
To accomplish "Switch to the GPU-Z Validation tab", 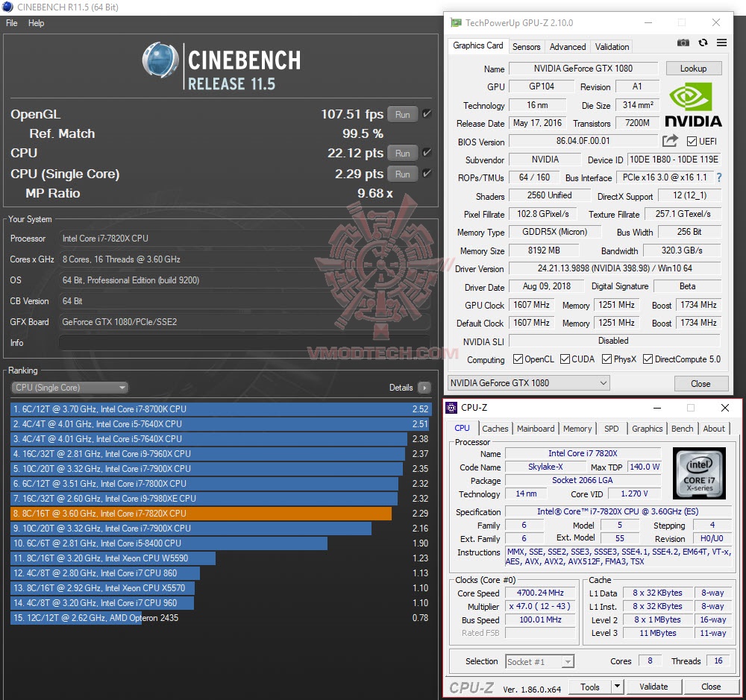I will (612, 47).
